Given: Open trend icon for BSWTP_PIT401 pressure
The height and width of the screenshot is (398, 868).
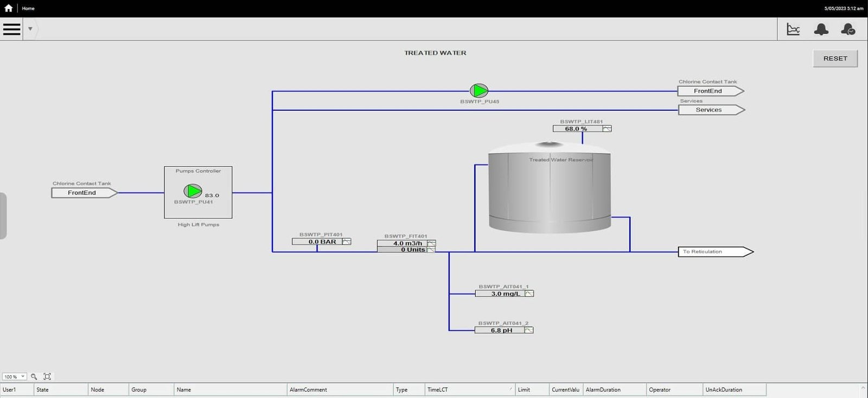Looking at the screenshot, I should coord(346,242).
